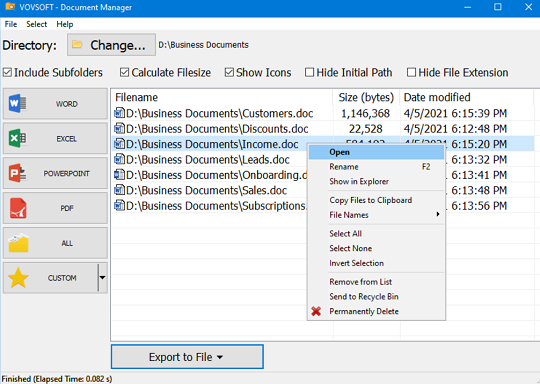
Task: Expand the Custom button dropdown arrow
Action: pyautogui.click(x=102, y=278)
